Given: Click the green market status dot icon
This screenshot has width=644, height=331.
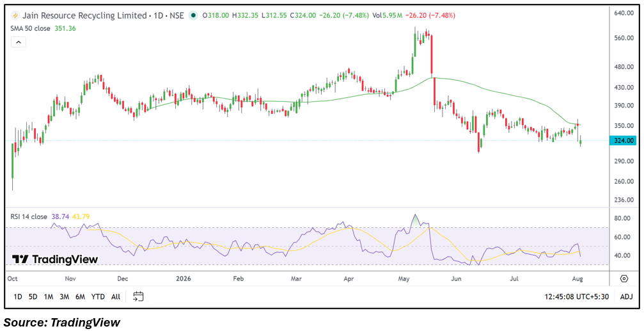Looking at the screenshot, I should click(192, 16).
